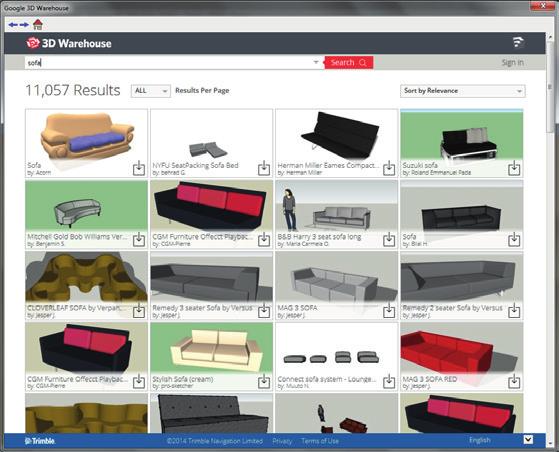The height and width of the screenshot is (452, 559).
Task: Click the Trimble logo in footer
Action: coord(40,441)
